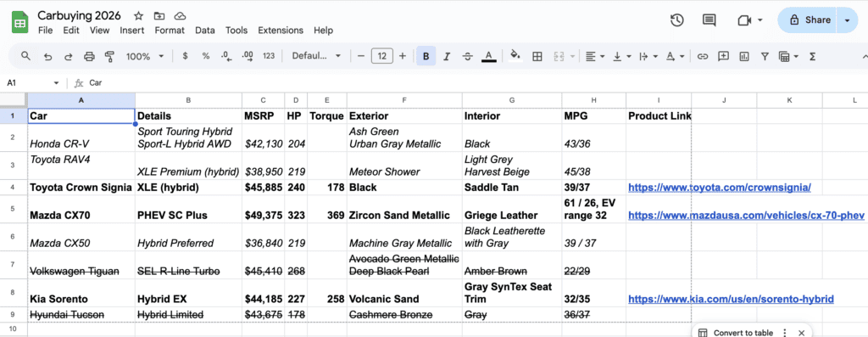Undo the last action
Image resolution: width=868 pixels, height=337 pixels.
48,56
